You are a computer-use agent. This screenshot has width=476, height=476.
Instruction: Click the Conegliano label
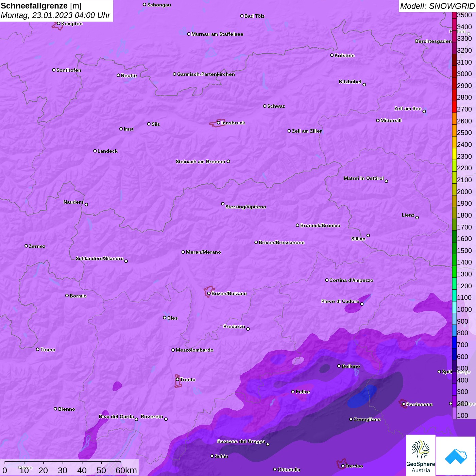click(367, 419)
